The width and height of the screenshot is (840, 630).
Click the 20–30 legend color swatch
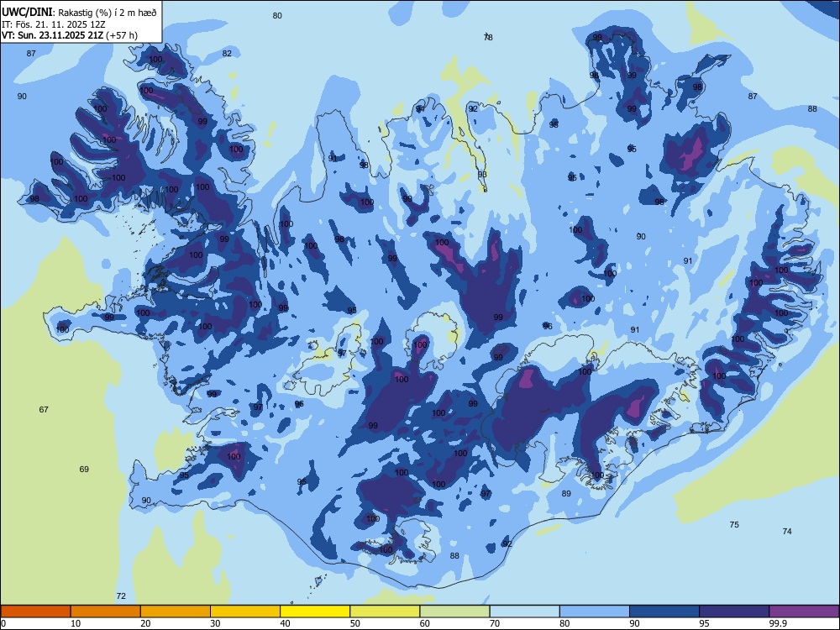click(x=176, y=612)
